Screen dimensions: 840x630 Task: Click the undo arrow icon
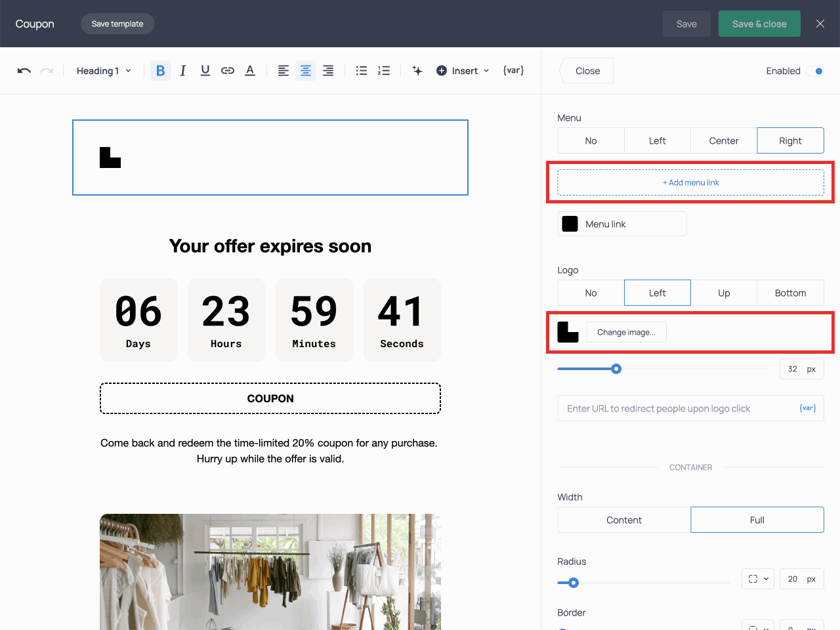24,71
